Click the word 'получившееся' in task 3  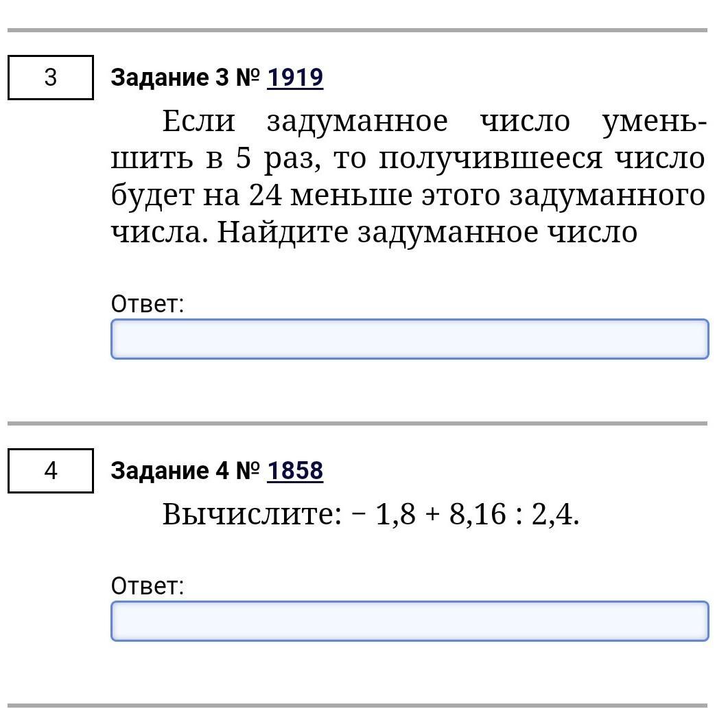[x=491, y=159]
